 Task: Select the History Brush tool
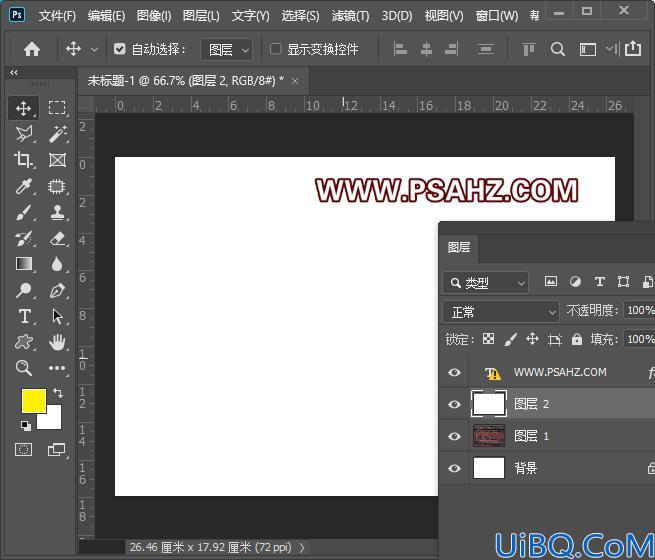pos(23,238)
